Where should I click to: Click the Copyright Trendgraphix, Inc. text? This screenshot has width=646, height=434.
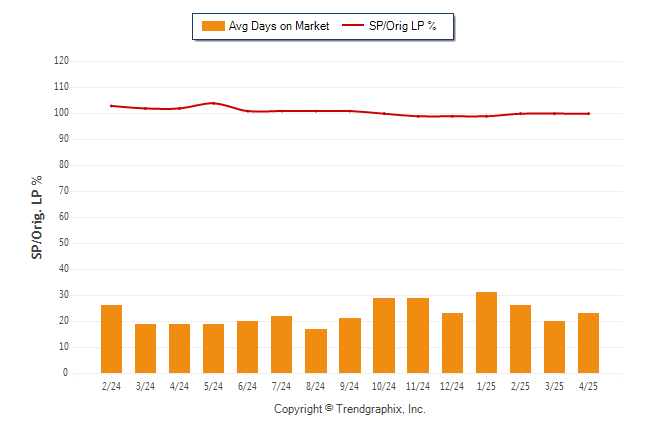point(350,409)
